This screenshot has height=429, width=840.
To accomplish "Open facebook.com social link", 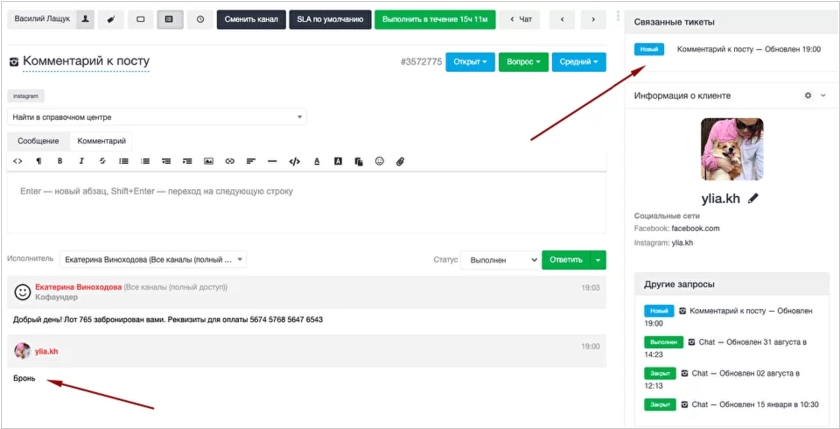I will tap(695, 228).
